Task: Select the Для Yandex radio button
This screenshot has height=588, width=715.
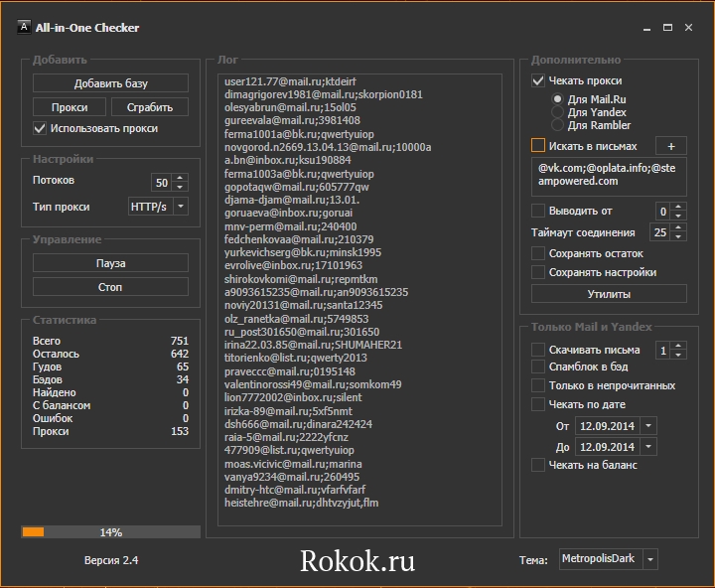Action: click(x=558, y=113)
